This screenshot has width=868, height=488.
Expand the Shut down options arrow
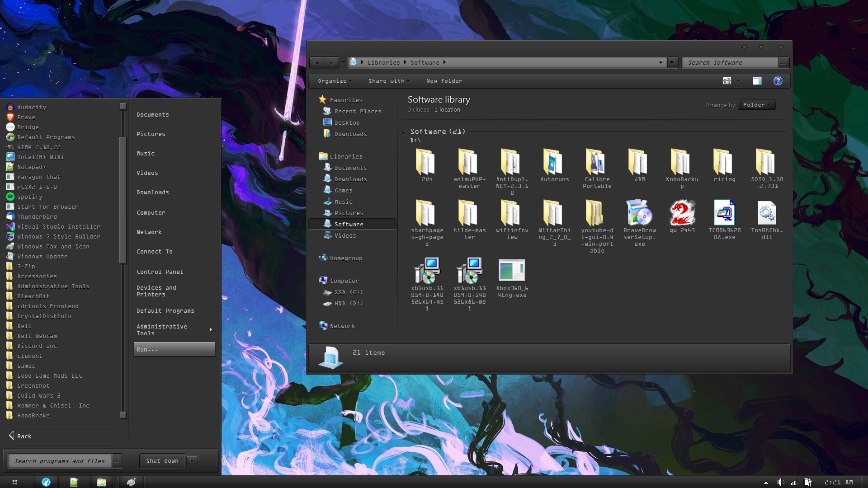coord(192,460)
